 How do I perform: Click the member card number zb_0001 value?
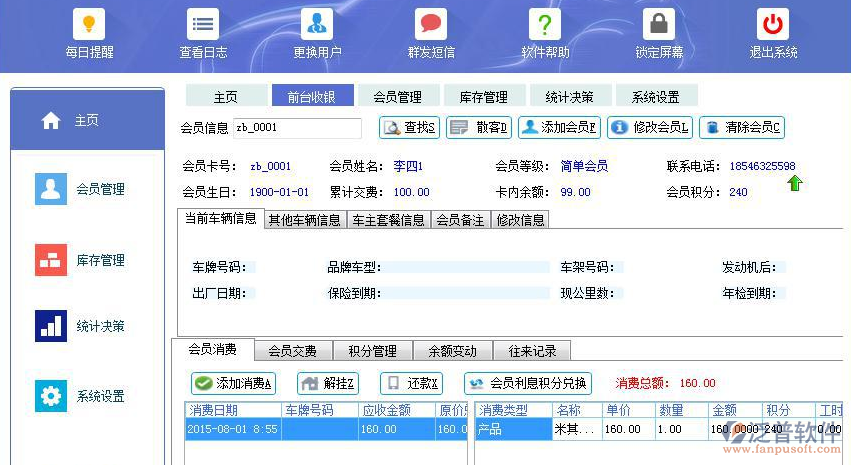tap(270, 166)
